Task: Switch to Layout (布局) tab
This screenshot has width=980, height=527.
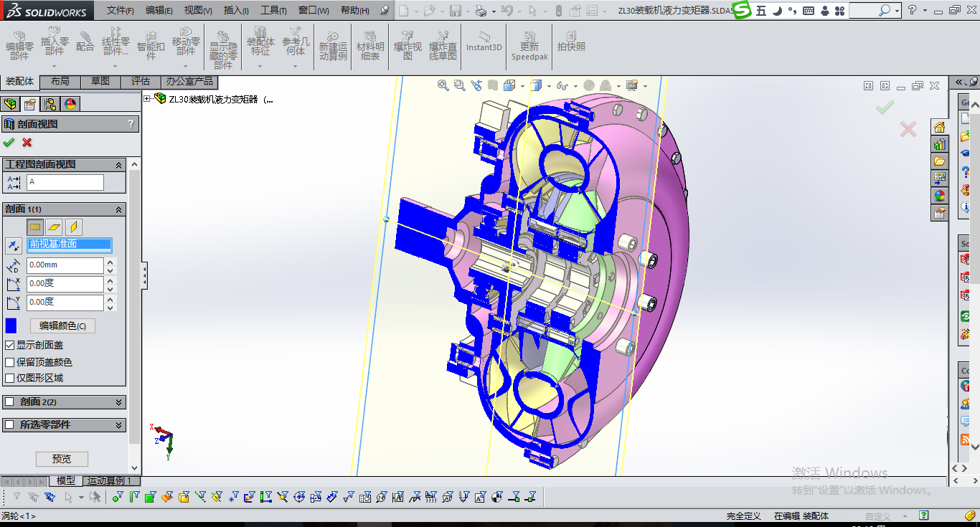Action: (x=60, y=81)
